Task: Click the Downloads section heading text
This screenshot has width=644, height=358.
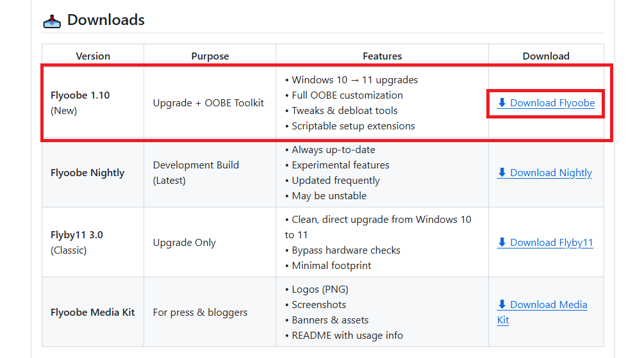Action: (106, 20)
